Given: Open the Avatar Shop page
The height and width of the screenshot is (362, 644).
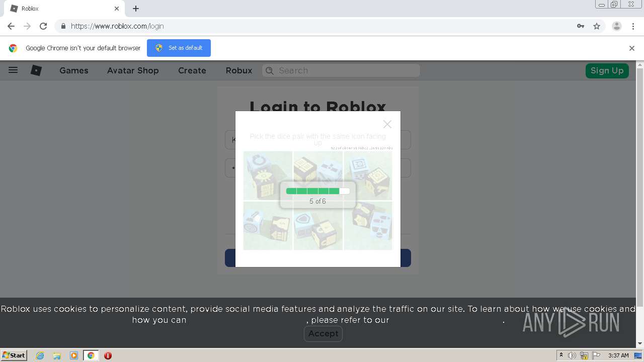Looking at the screenshot, I should [133, 70].
